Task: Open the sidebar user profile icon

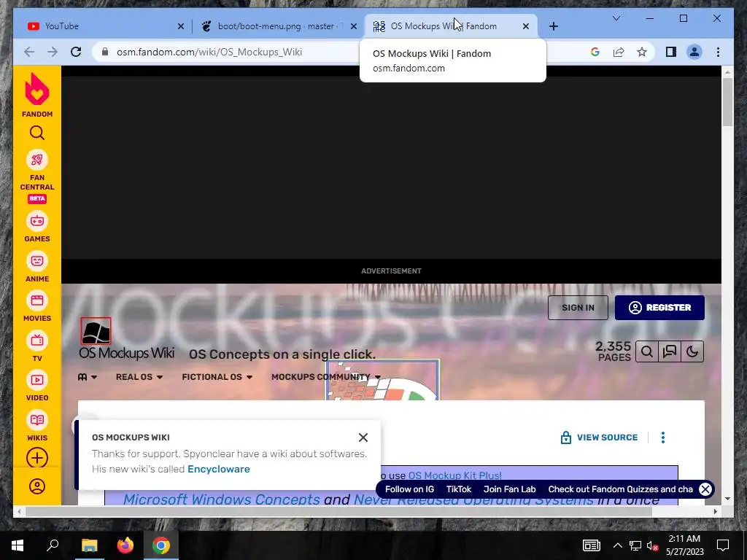Action: tap(37, 486)
